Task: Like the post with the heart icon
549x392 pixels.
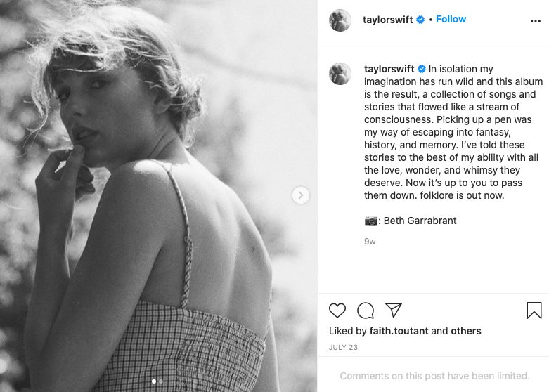Action: coord(337,311)
